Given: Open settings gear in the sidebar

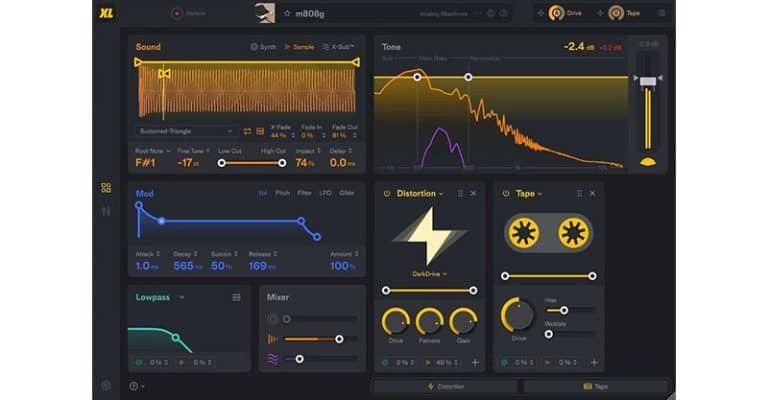Looking at the screenshot, I should click(x=106, y=385).
